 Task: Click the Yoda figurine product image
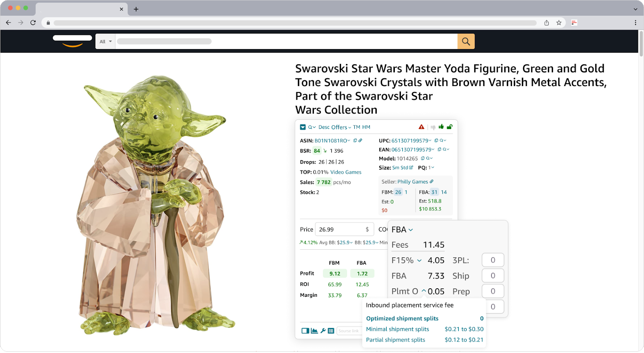tap(156, 205)
